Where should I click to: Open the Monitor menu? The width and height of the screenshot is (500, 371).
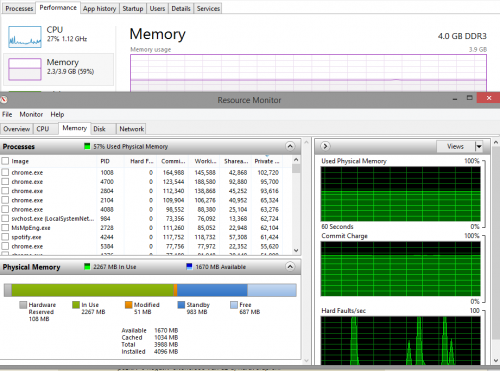click(31, 114)
